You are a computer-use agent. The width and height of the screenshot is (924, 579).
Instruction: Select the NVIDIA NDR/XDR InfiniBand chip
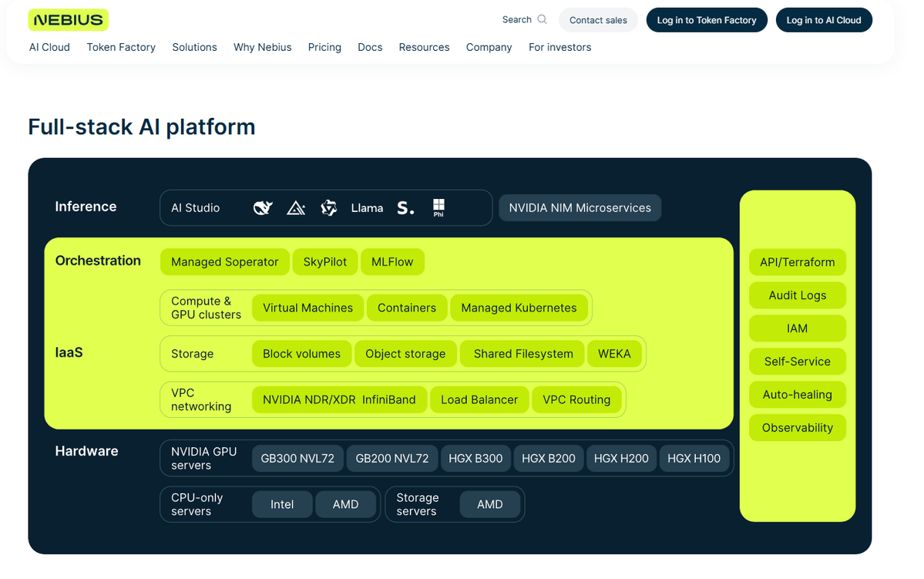point(339,400)
